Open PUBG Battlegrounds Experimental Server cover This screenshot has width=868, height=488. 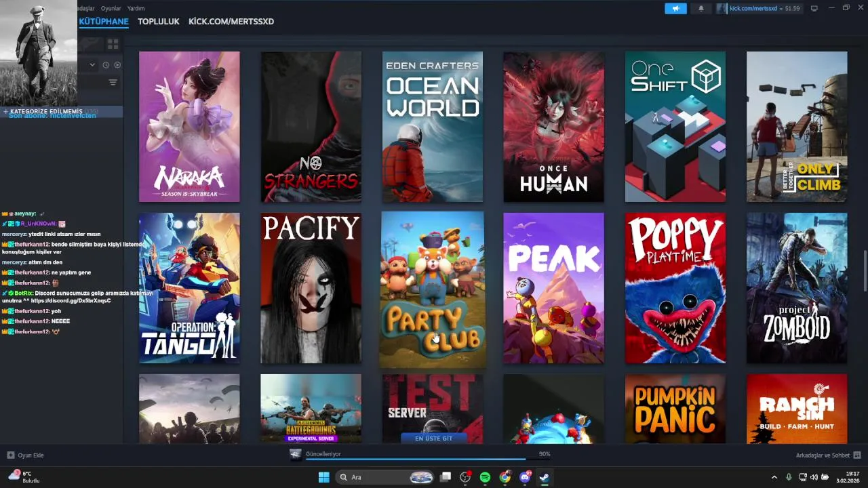[311, 409]
